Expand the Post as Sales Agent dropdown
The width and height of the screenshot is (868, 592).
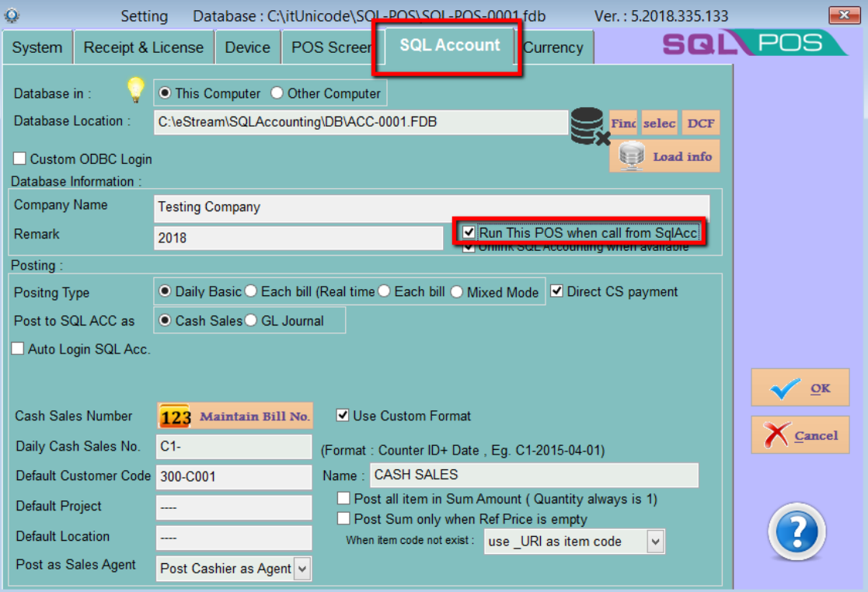click(x=302, y=569)
